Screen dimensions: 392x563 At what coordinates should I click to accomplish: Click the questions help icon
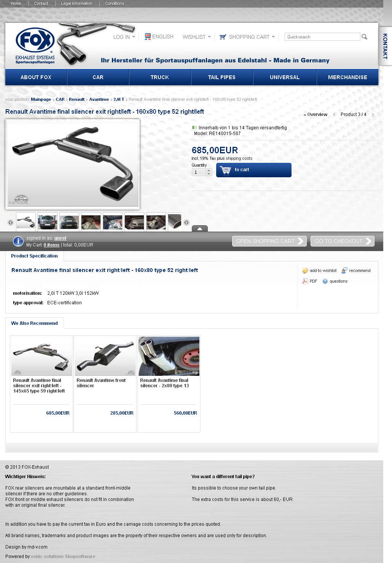pyautogui.click(x=325, y=281)
